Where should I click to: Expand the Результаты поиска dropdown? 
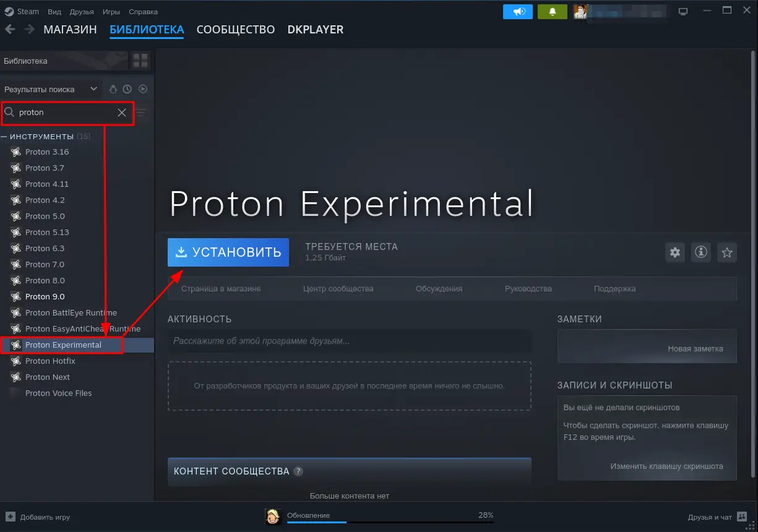(x=51, y=89)
